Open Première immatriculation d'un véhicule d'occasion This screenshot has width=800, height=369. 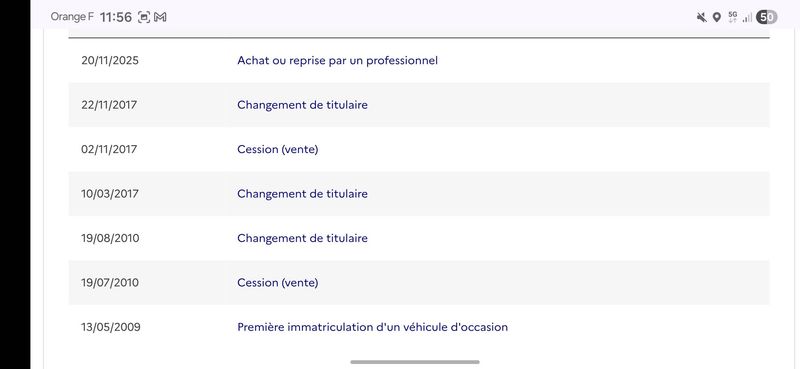(372, 327)
